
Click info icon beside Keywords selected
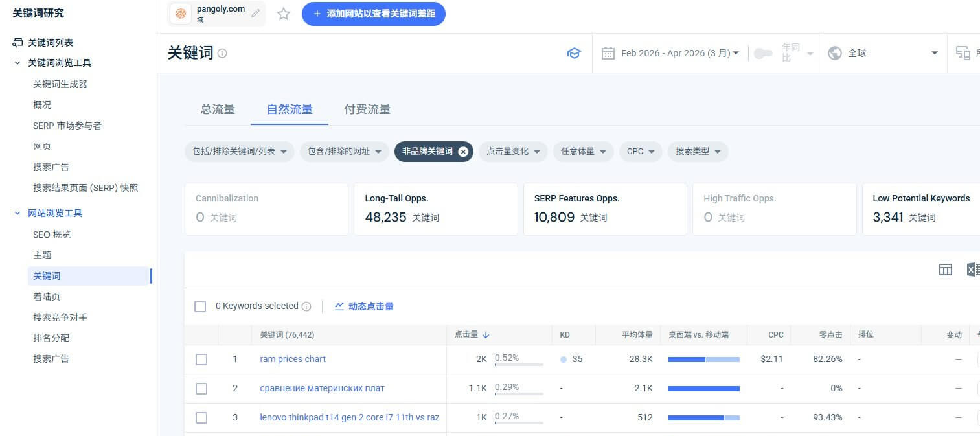[306, 306]
